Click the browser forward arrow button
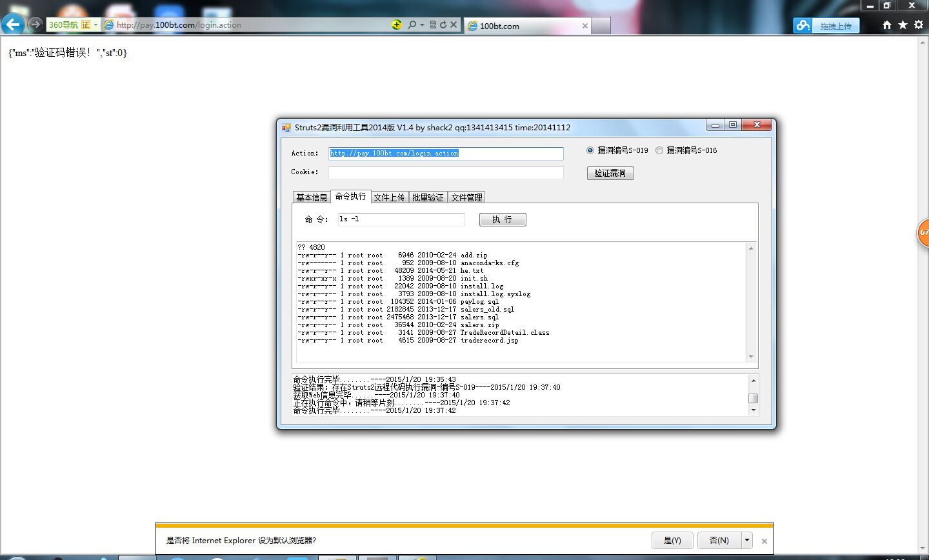 35,25
